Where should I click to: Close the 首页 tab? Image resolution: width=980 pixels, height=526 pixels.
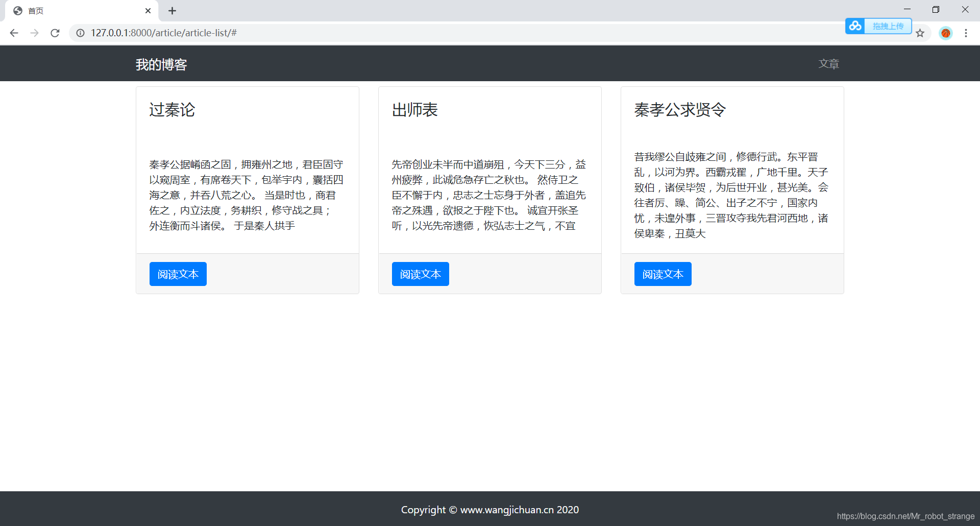pyautogui.click(x=148, y=11)
